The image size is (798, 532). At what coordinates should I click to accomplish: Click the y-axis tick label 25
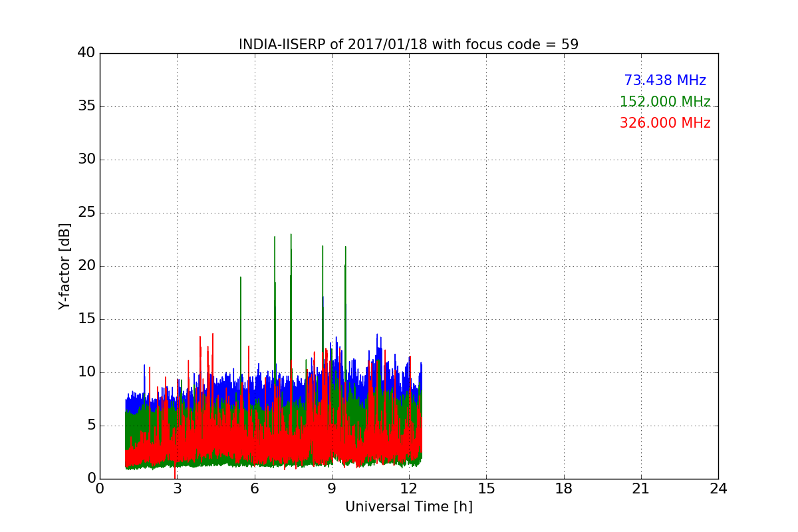[86, 213]
